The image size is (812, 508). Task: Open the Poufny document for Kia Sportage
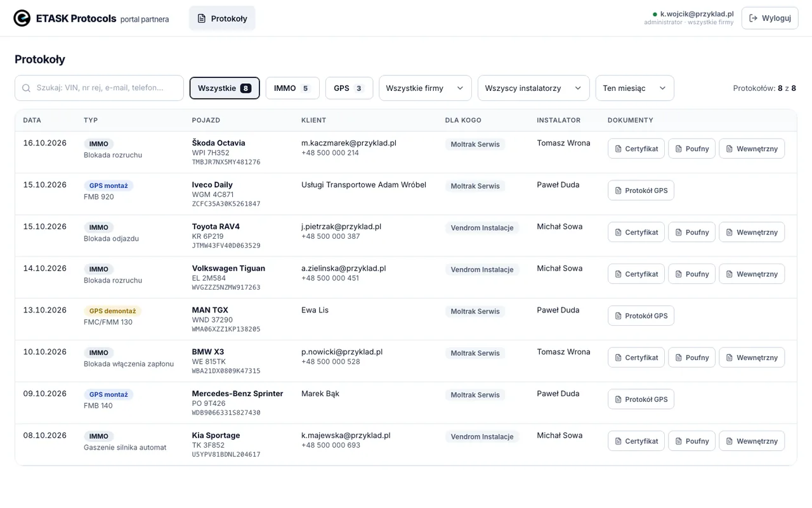(x=691, y=441)
